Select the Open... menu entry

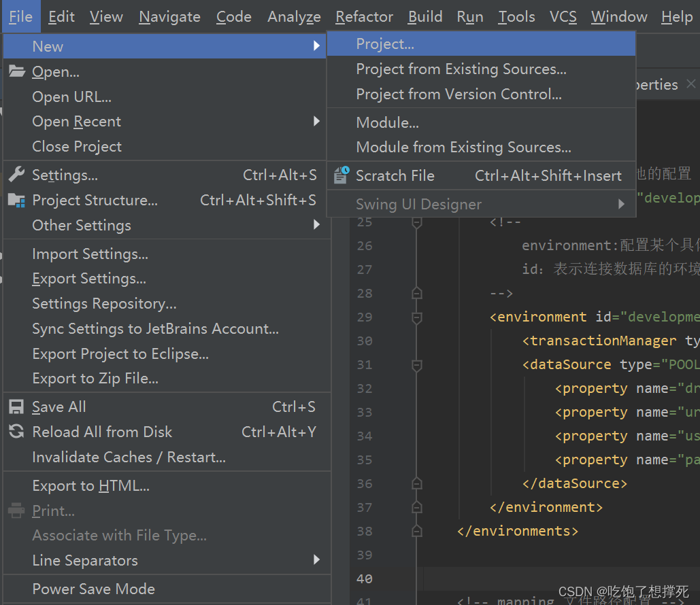[x=165, y=71]
